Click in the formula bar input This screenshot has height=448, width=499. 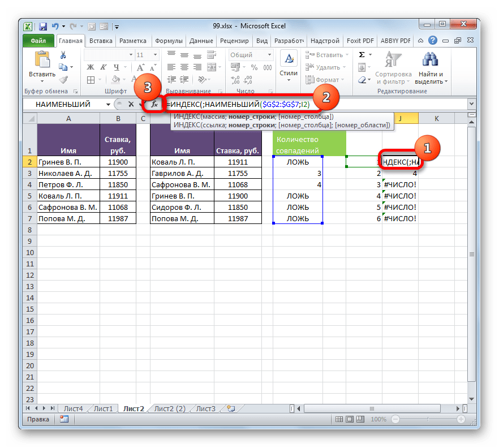click(315, 104)
